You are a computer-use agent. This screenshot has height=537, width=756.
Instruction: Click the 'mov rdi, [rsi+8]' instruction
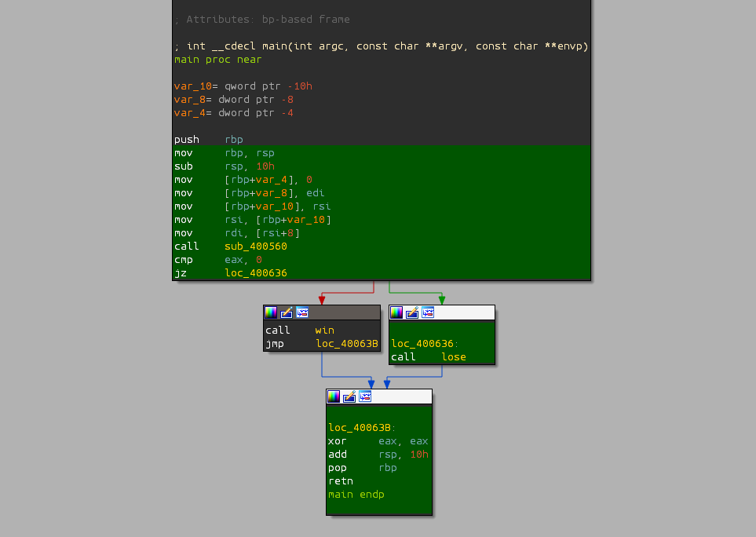coord(237,233)
